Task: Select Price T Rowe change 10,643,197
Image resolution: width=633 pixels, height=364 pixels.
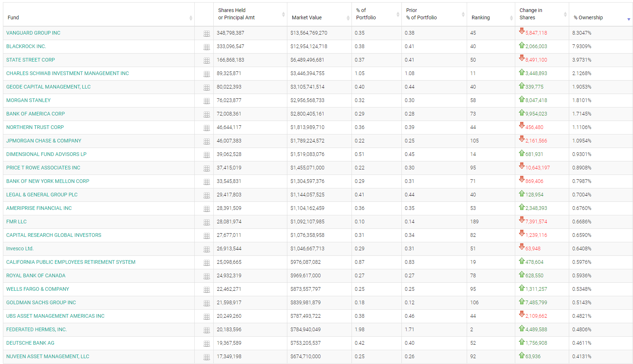Action: [537, 168]
